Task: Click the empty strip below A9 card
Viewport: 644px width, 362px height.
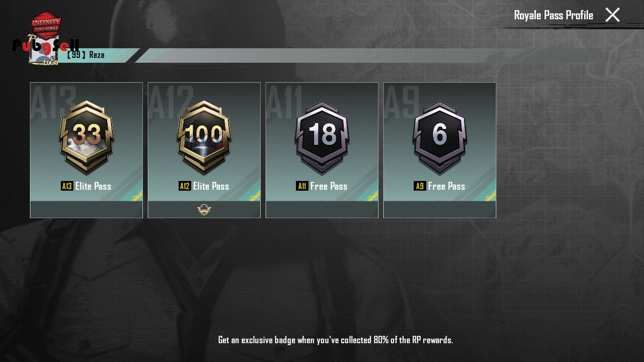Action: (440, 209)
